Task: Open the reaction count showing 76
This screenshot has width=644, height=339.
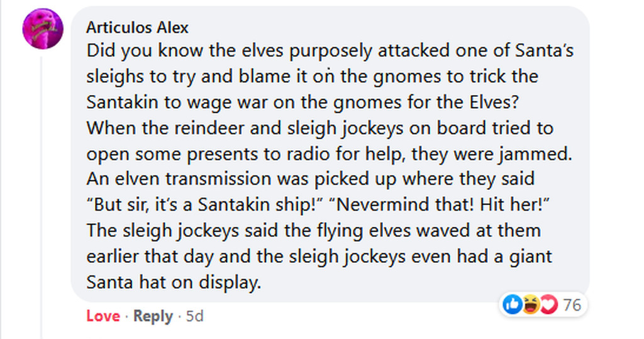Action: point(572,306)
